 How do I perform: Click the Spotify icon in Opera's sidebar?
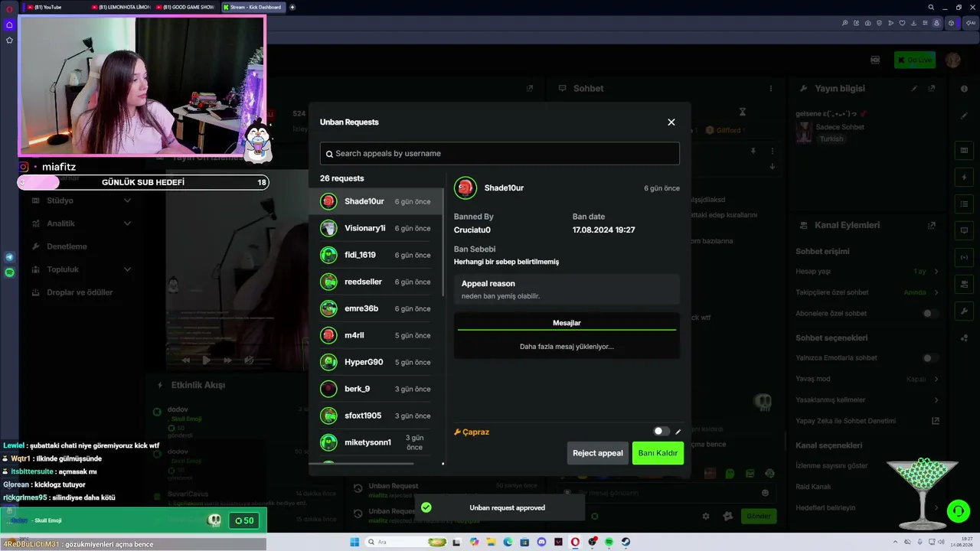[9, 272]
